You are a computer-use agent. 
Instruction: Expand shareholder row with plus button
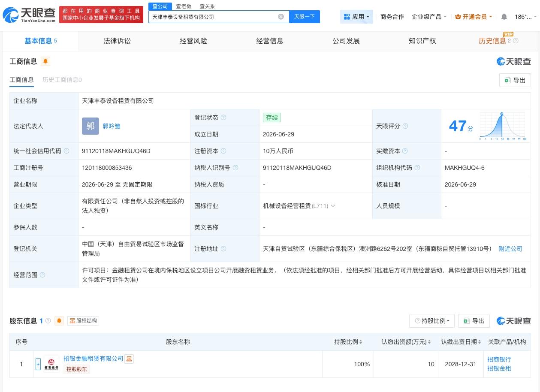(38, 364)
